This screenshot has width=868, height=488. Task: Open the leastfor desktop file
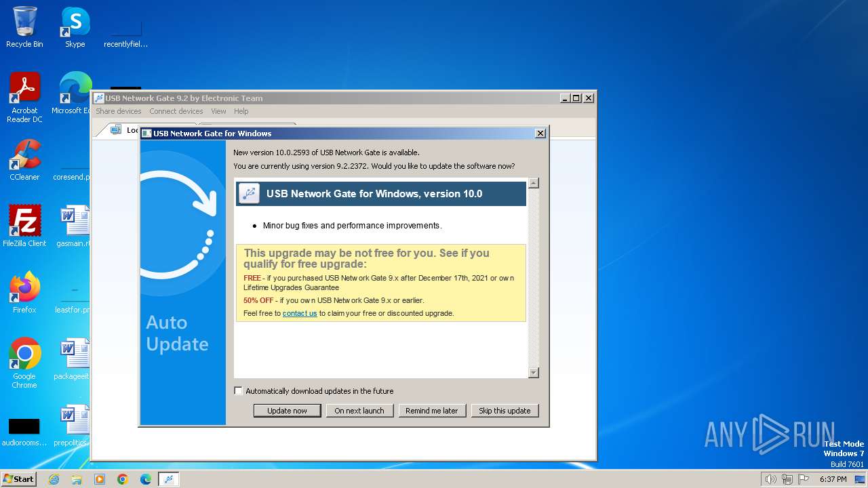[x=72, y=301]
